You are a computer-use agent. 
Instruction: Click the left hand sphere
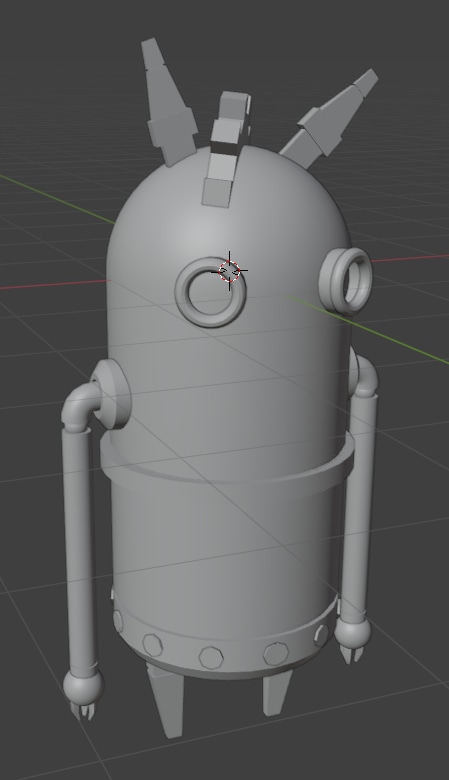(x=83, y=687)
